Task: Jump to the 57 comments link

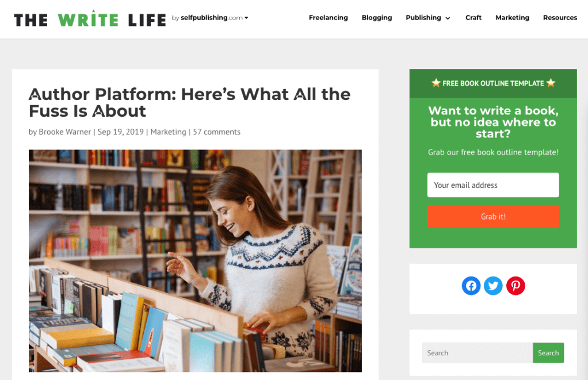Action: click(217, 132)
